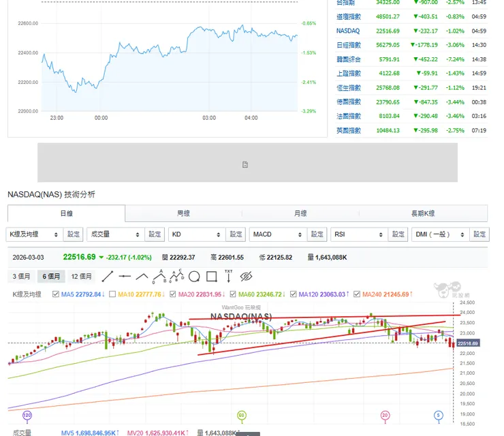The height and width of the screenshot is (436, 504).
Task: Choose the ABC wave drawing tool
Action: pos(159,276)
